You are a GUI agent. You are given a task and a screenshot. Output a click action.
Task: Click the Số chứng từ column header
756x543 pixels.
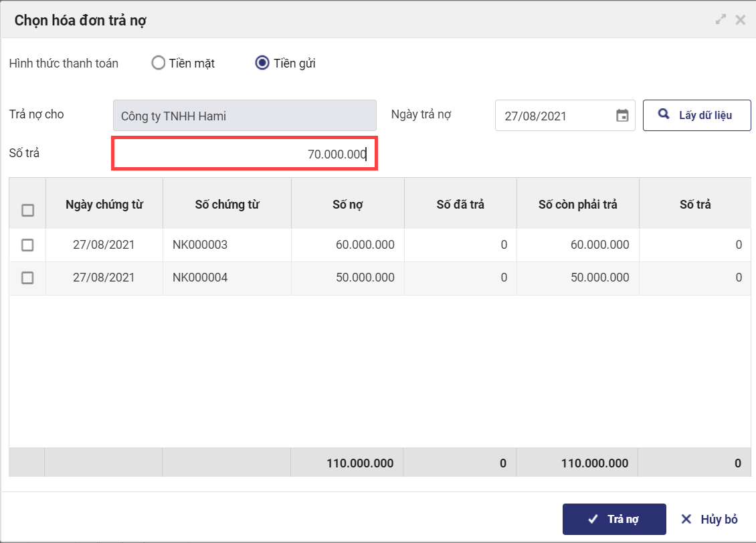coord(227,205)
